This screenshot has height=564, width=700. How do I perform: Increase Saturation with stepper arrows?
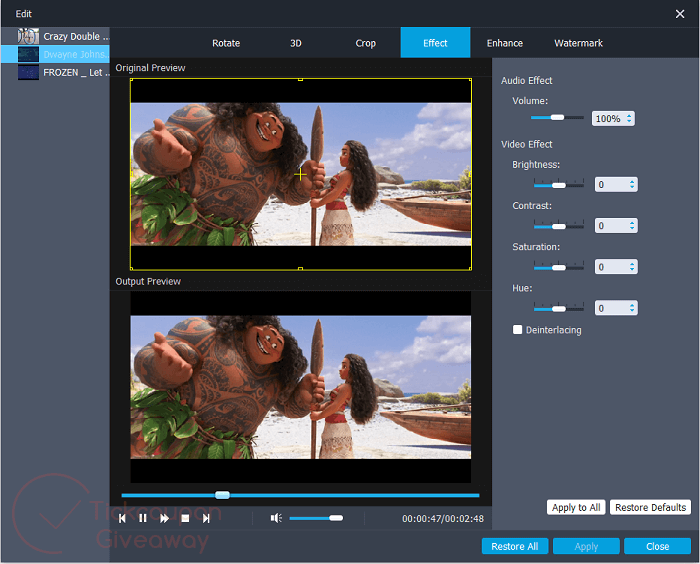coord(632,263)
